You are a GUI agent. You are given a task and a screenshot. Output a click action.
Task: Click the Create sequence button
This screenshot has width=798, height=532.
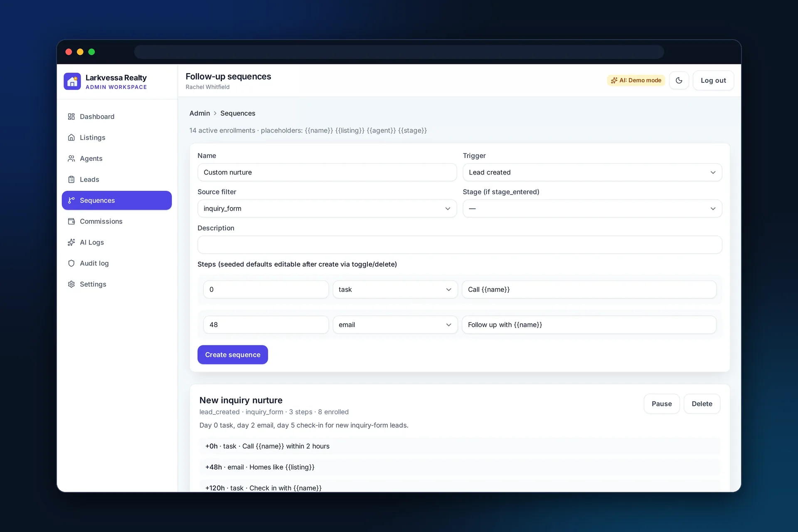tap(233, 355)
